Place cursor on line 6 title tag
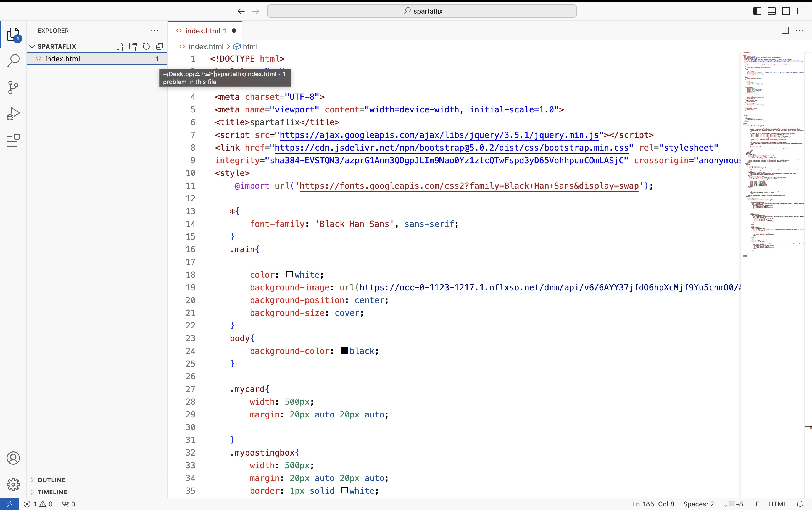Screen dimensions: 812x510 277,122
